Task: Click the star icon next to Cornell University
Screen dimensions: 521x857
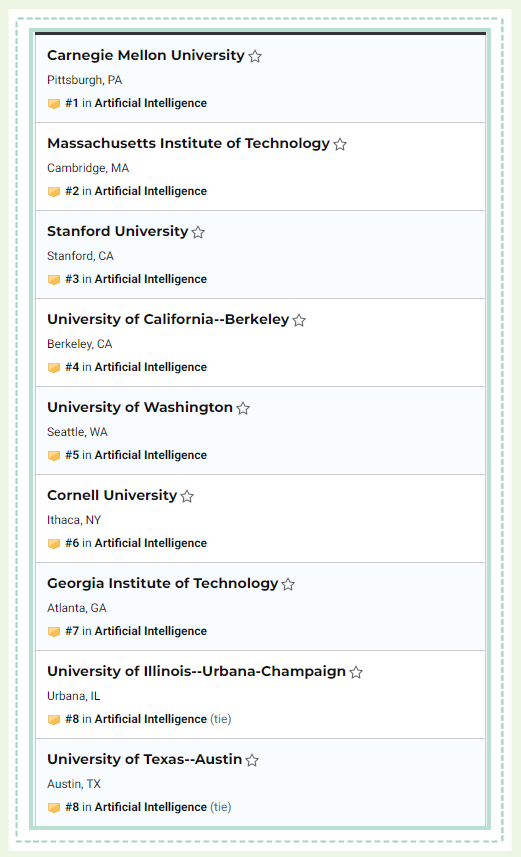Action: click(187, 496)
